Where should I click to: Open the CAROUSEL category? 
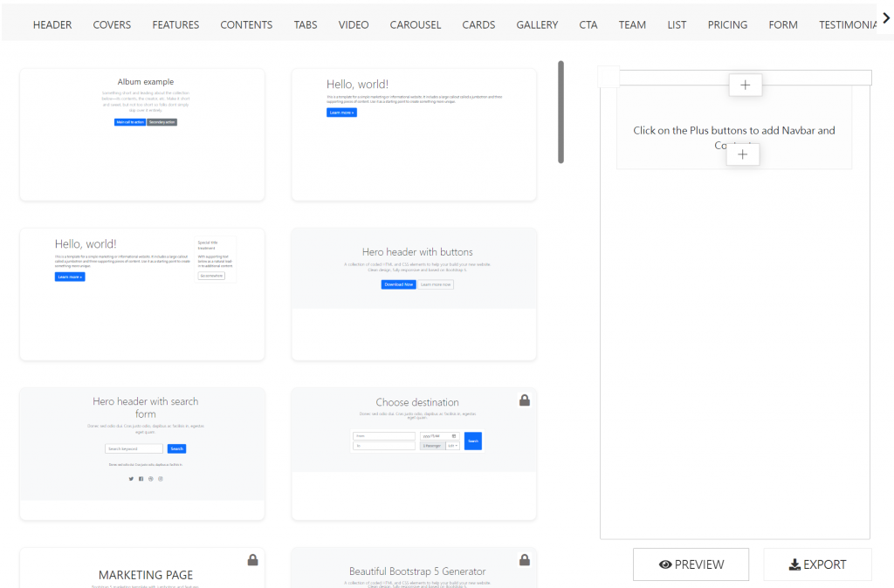point(416,25)
